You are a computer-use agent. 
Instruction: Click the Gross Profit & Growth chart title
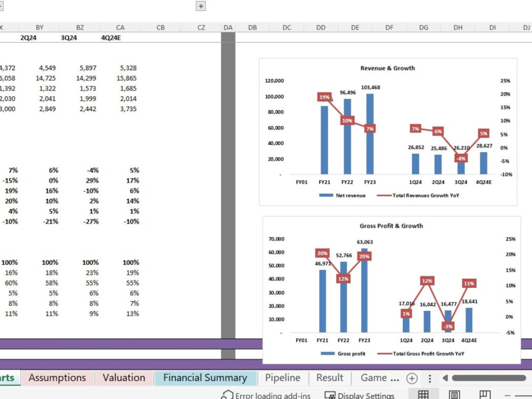coord(391,226)
